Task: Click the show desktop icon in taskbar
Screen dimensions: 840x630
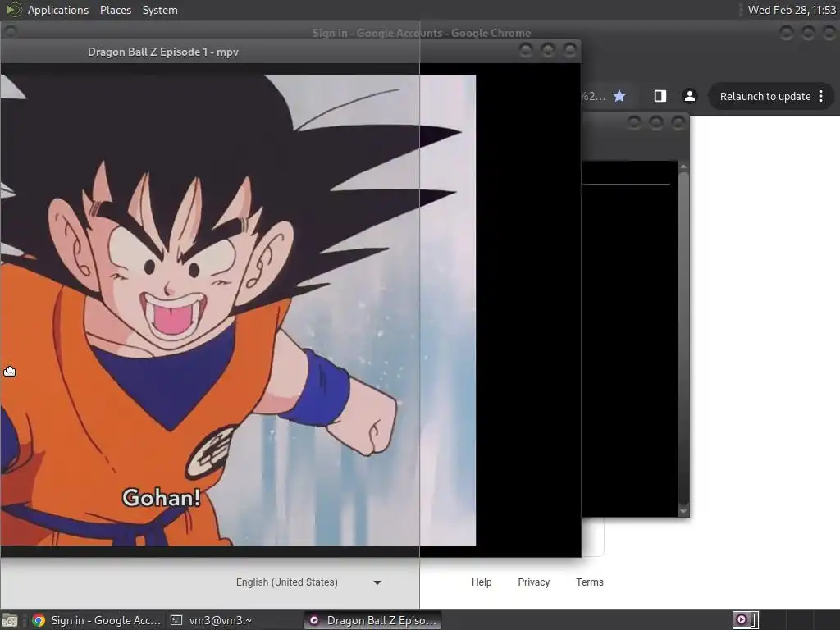Action: point(10,620)
